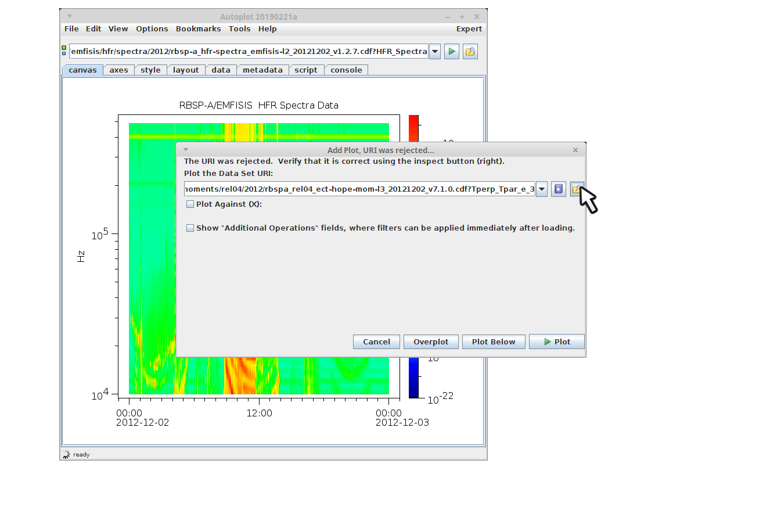The image size is (781, 532).
Task: Click the Overplot button
Action: point(430,342)
